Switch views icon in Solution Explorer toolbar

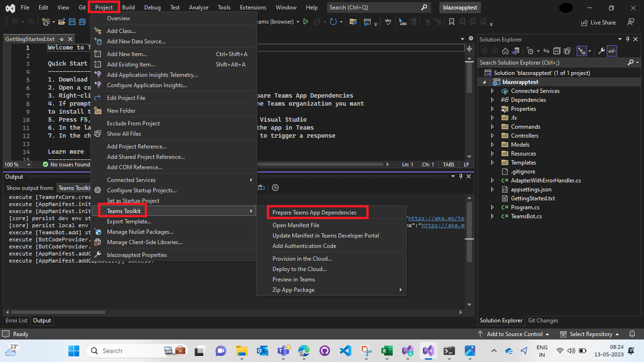[516, 51]
